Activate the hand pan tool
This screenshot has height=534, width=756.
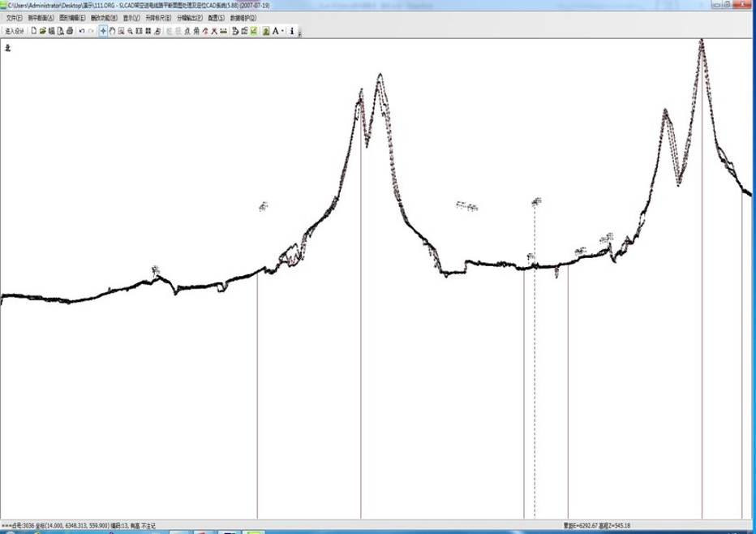(112, 31)
